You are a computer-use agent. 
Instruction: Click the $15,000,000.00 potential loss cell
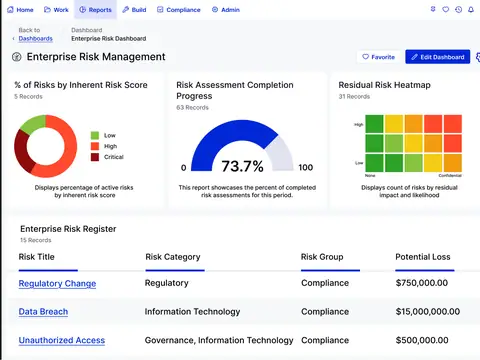tap(428, 312)
